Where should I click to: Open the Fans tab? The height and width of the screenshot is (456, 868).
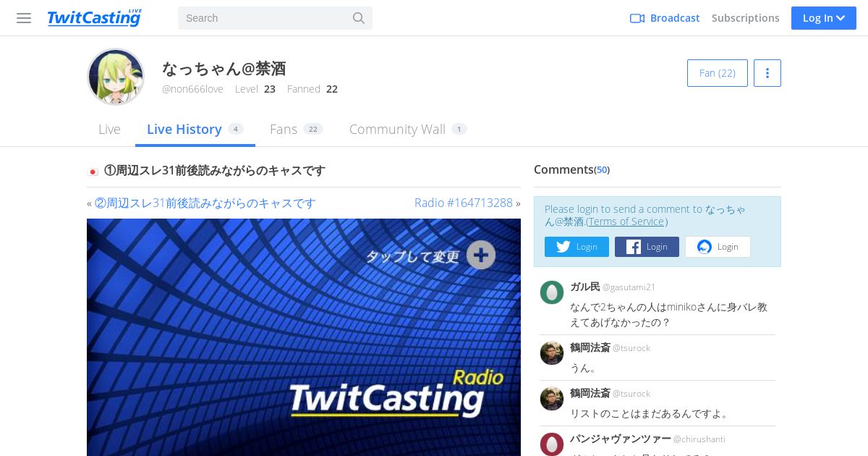pyautogui.click(x=296, y=129)
